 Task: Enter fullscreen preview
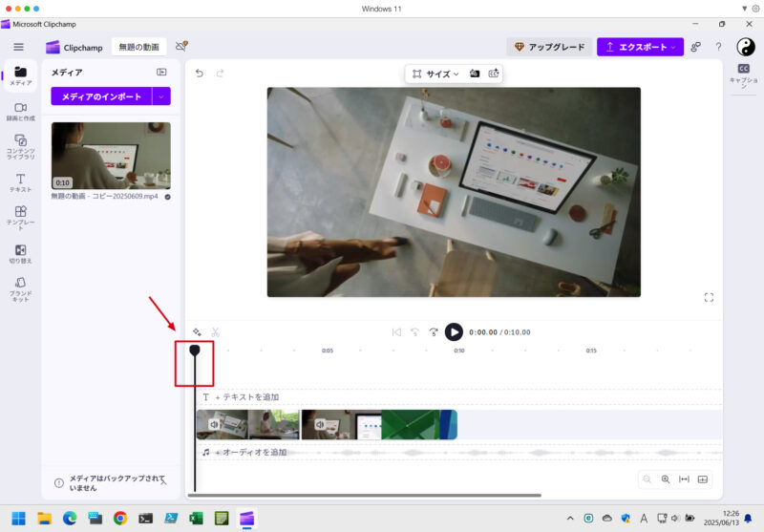709,297
